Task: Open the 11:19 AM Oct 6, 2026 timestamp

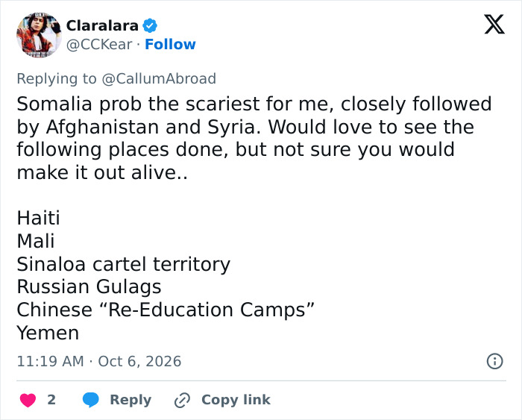Action: (99, 361)
